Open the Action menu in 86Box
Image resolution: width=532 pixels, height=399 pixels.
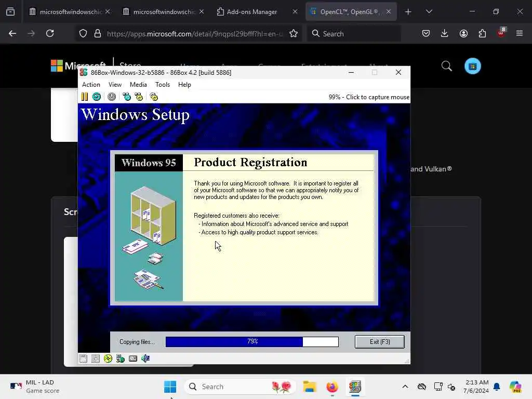(91, 85)
